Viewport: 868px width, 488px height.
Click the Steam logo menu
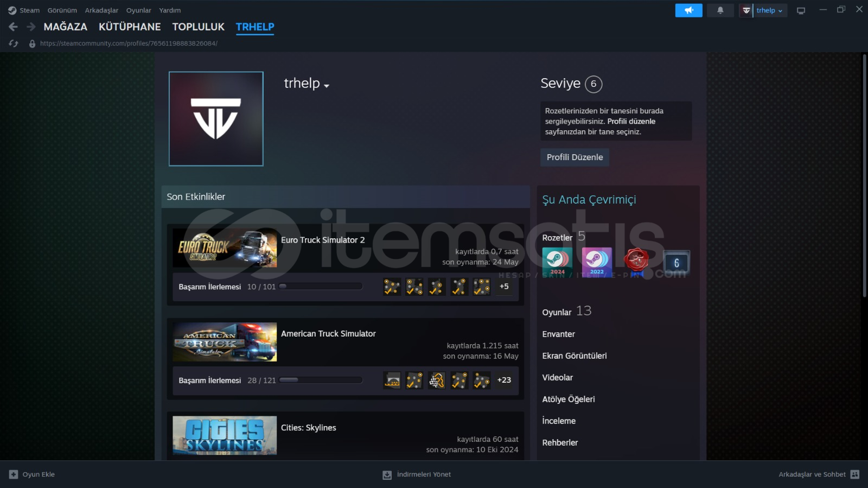pyautogui.click(x=12, y=10)
